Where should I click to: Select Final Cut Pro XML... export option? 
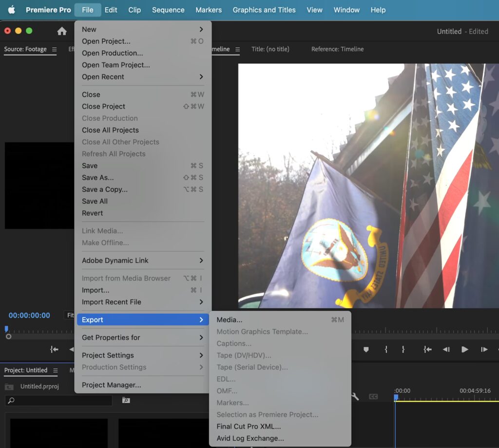pos(249,427)
